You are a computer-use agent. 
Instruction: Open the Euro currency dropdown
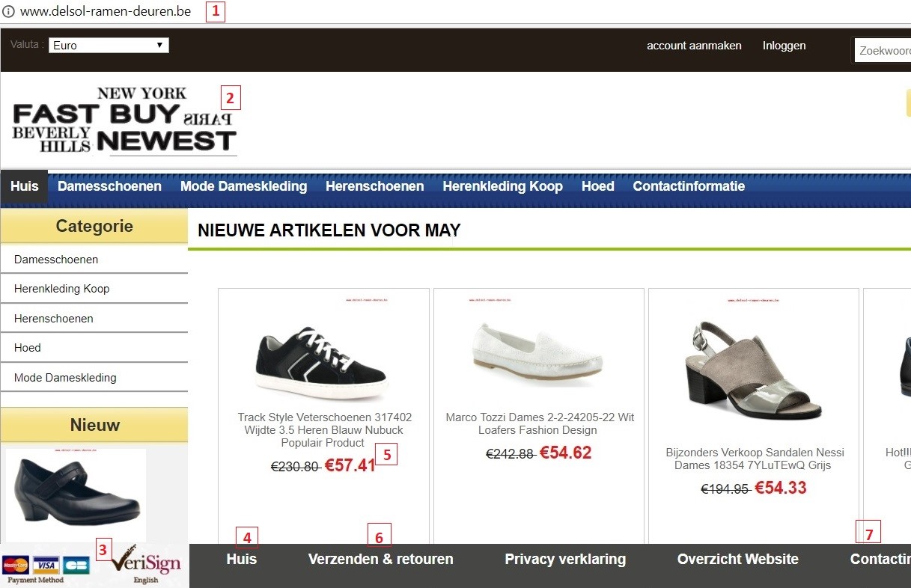tap(109, 45)
